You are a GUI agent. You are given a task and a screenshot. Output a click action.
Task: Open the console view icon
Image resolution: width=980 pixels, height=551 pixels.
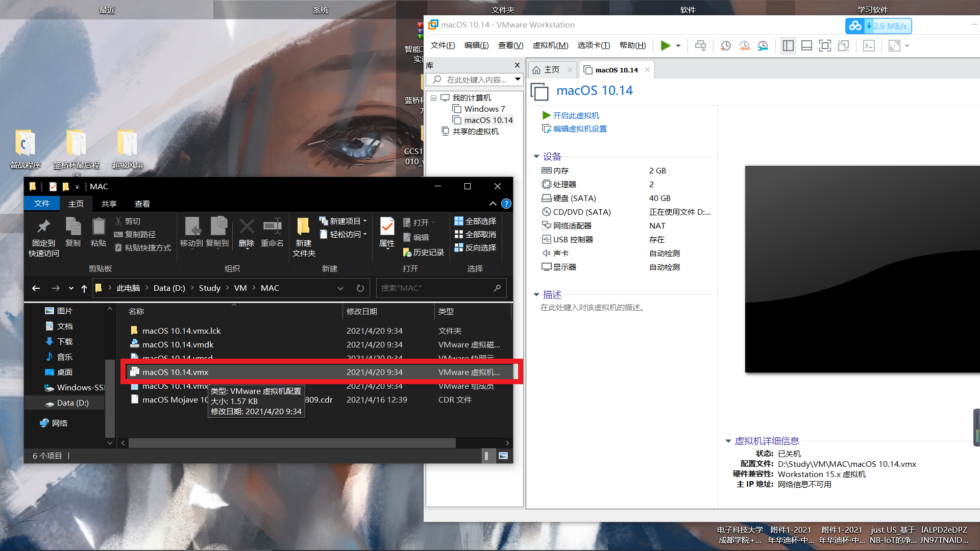click(869, 46)
